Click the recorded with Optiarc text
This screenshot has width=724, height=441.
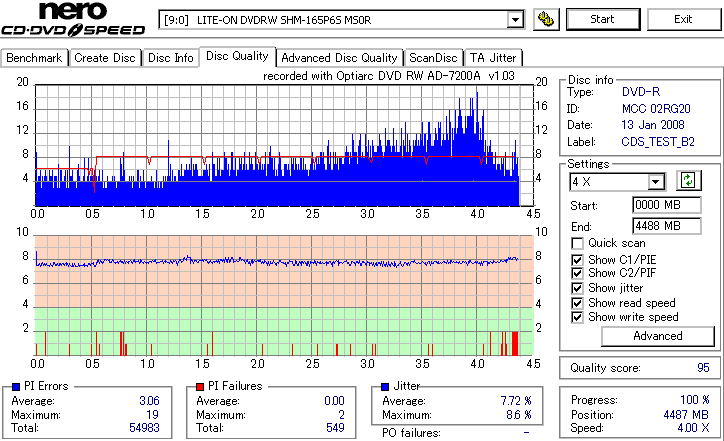[x=389, y=76]
